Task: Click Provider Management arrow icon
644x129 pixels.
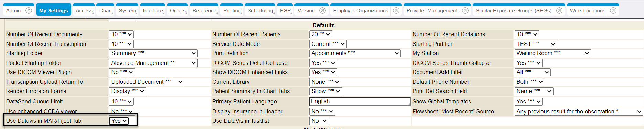Action: click(465, 11)
